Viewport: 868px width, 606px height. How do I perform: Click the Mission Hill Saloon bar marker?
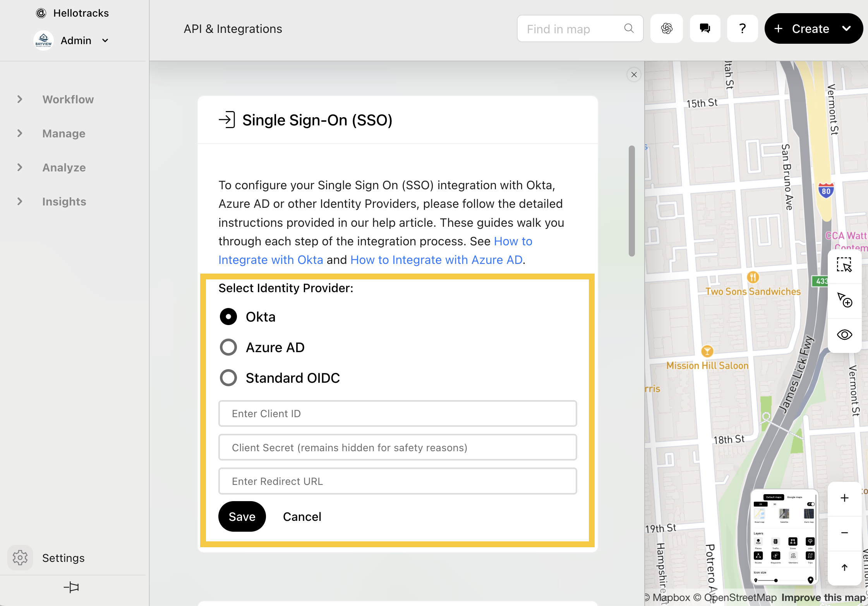(707, 351)
